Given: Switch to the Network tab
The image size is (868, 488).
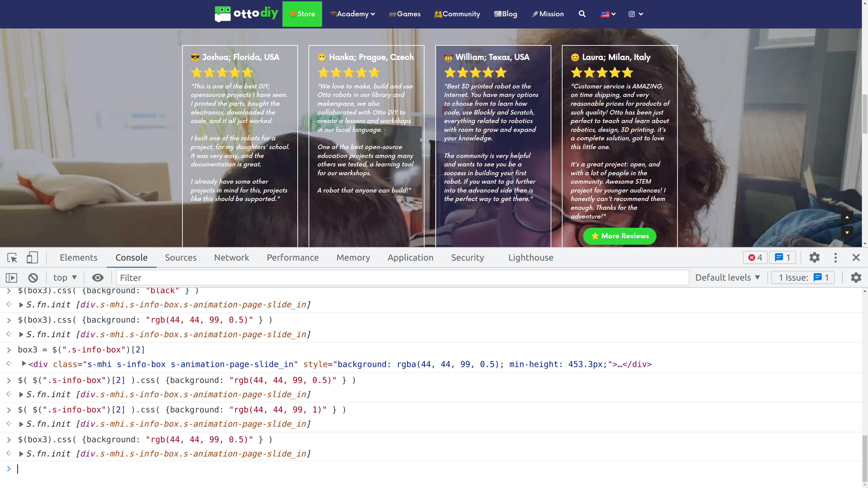Looking at the screenshot, I should [x=231, y=258].
